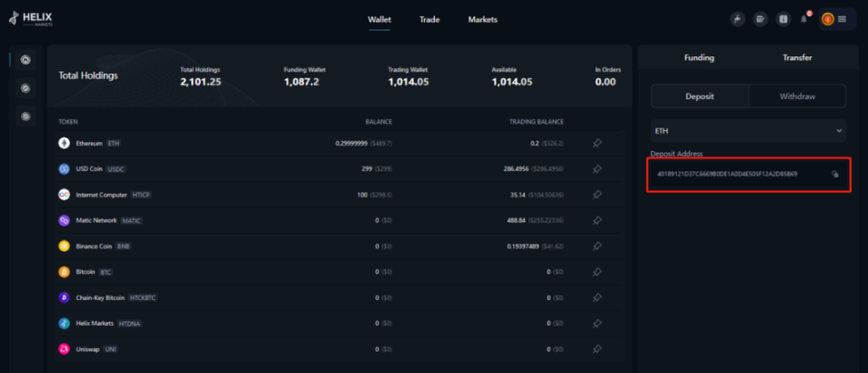
Task: Pin the USD Coin row
Action: click(597, 169)
